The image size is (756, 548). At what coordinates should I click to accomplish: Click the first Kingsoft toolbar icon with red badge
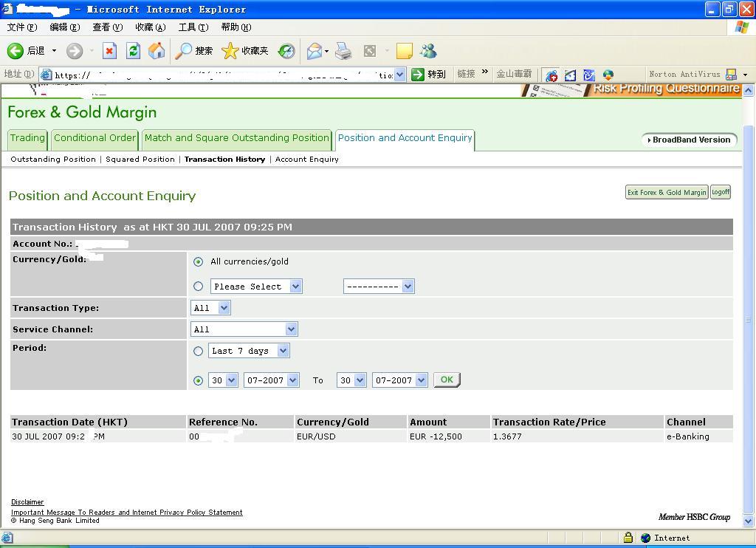point(551,75)
